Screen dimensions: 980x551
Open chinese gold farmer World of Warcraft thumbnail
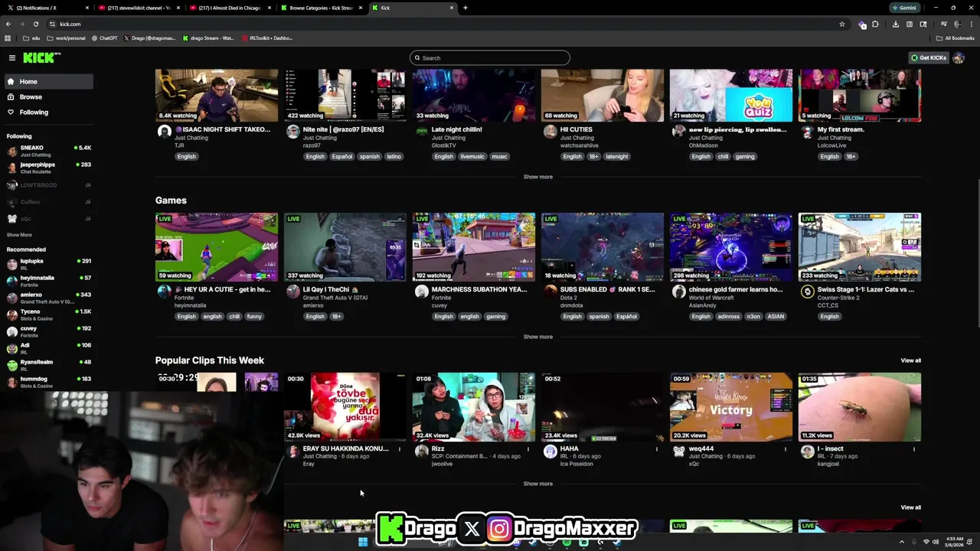731,247
